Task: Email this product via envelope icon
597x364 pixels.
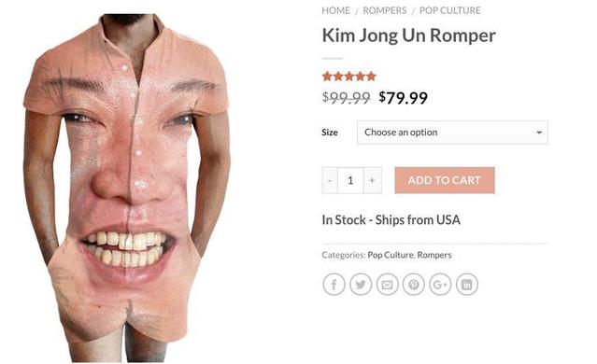Action: pyautogui.click(x=387, y=284)
